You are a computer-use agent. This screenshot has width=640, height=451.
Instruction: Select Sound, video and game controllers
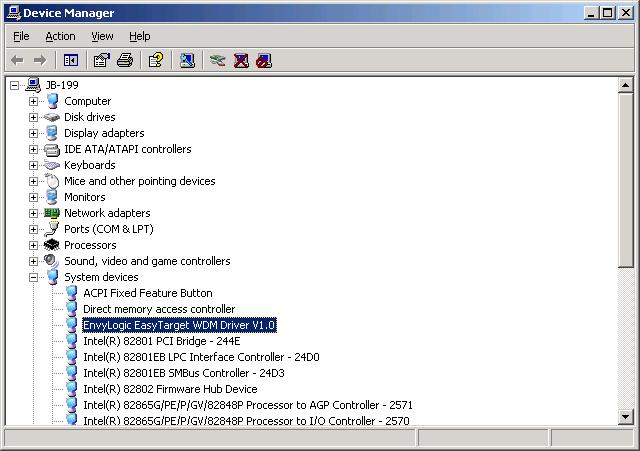click(147, 261)
